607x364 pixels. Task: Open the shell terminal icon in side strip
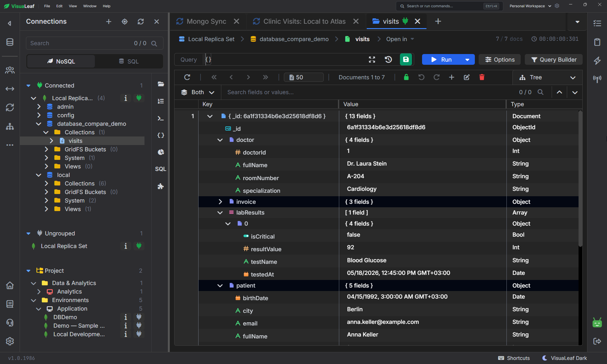pyautogui.click(x=161, y=118)
